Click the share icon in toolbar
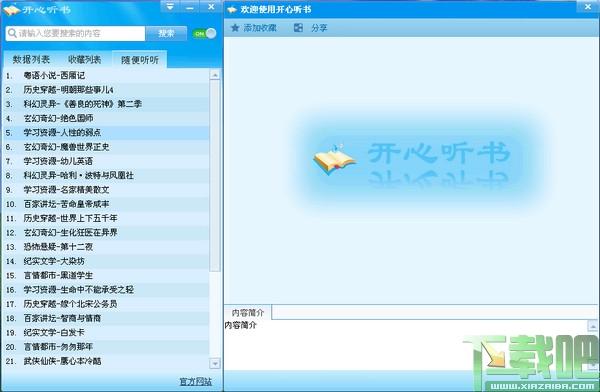Image resolution: width=600 pixels, height=392 pixels. click(298, 28)
